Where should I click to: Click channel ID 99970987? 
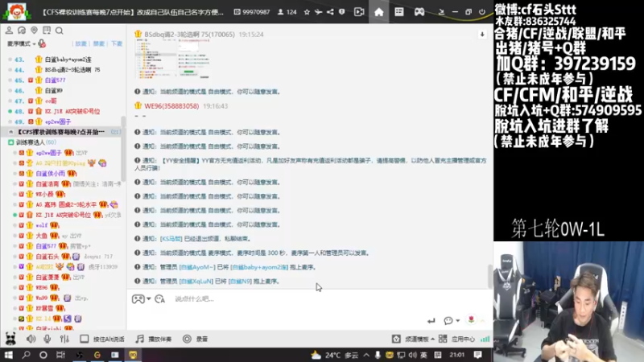click(252, 12)
